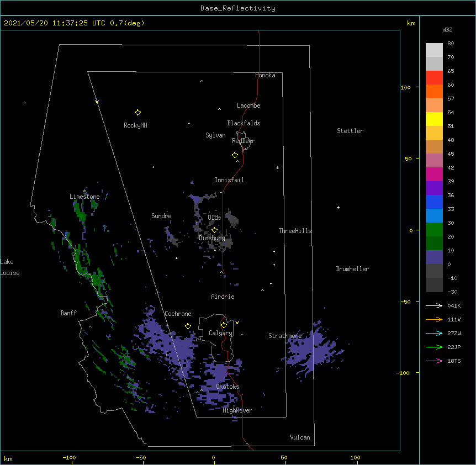
Task: Click the white asterisk marker above Limestone
Action: tap(84, 191)
